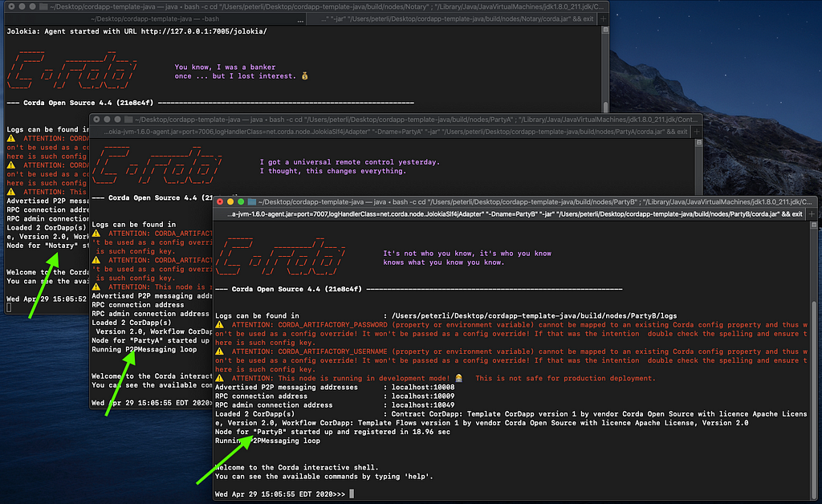Close the Notary terminal window

coord(11,6)
